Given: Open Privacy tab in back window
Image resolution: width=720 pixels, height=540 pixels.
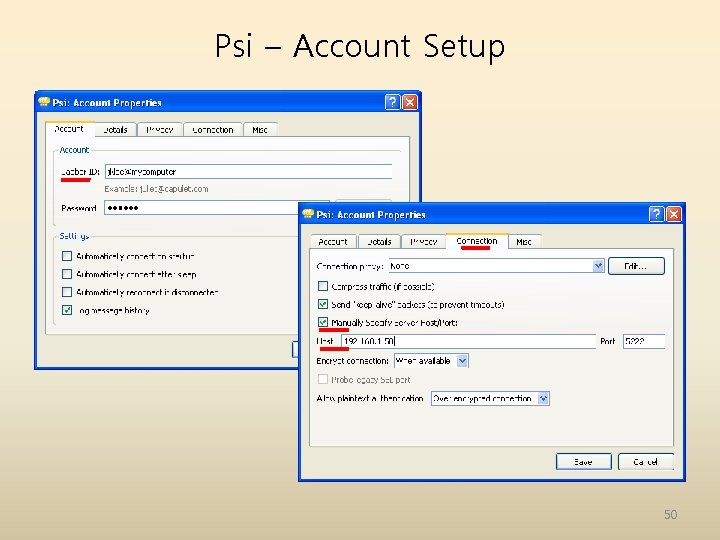Looking at the screenshot, I should click(160, 129).
